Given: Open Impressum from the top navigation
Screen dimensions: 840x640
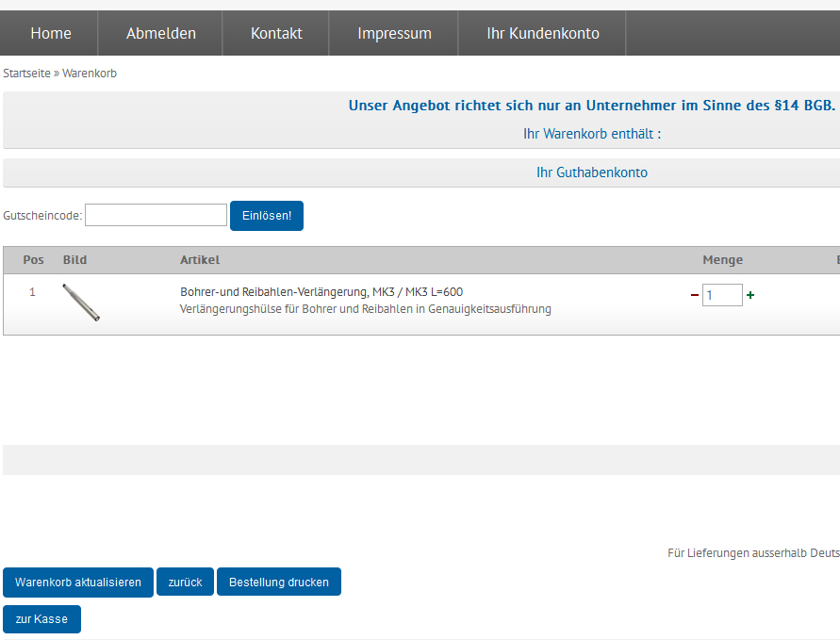Looking at the screenshot, I should (394, 33).
